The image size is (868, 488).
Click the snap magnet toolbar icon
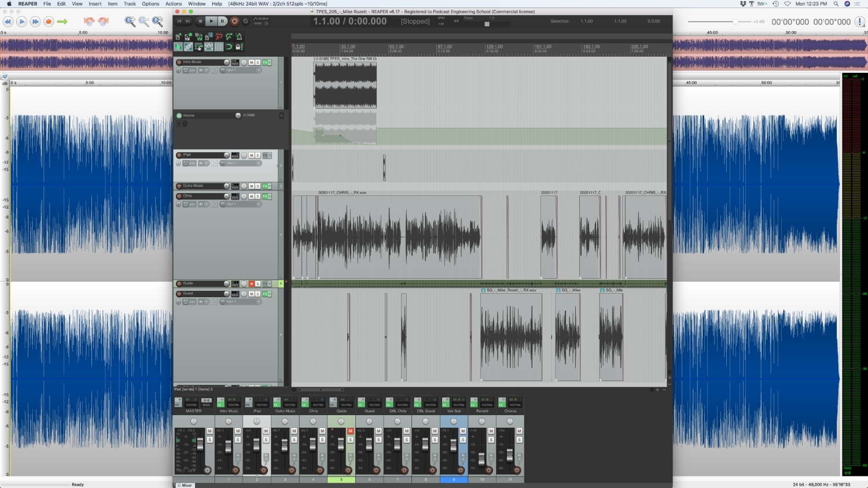coord(229,47)
